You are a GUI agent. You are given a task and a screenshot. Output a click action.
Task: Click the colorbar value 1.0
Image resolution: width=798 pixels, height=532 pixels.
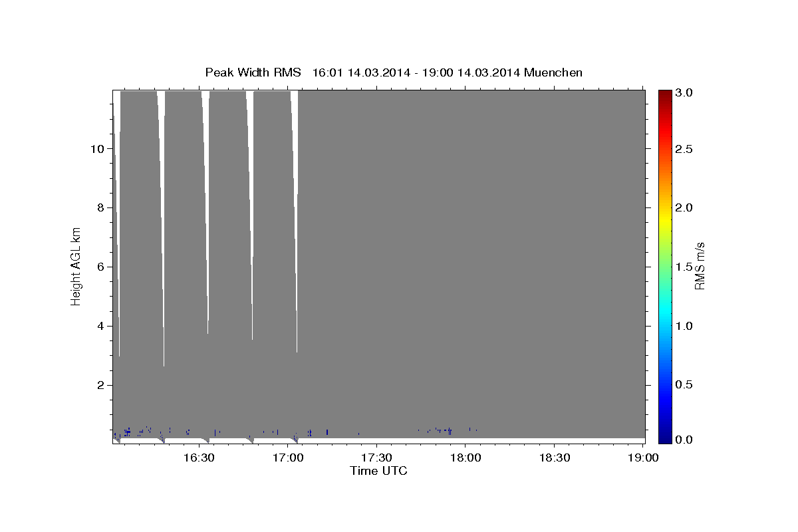point(684,326)
